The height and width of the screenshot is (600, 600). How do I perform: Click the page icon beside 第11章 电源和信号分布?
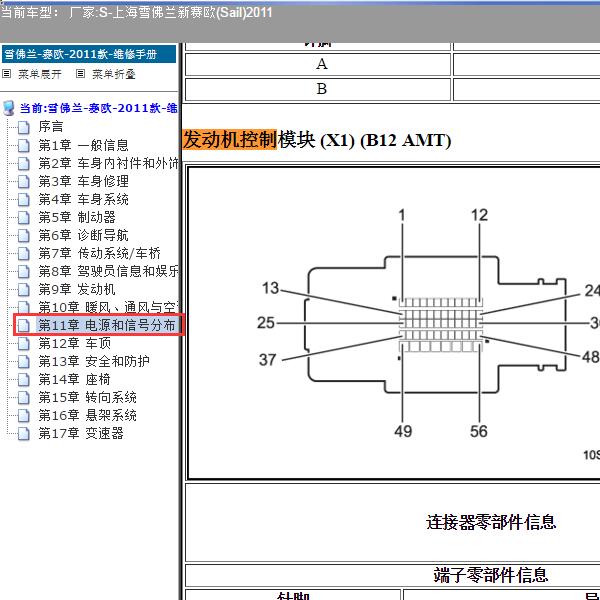click(24, 325)
